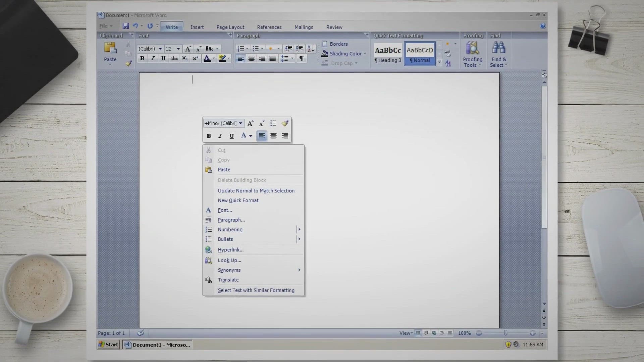Viewport: 644px width, 362px height.
Task: Click the ribbon Shrink Font icon
Action: click(x=199, y=49)
